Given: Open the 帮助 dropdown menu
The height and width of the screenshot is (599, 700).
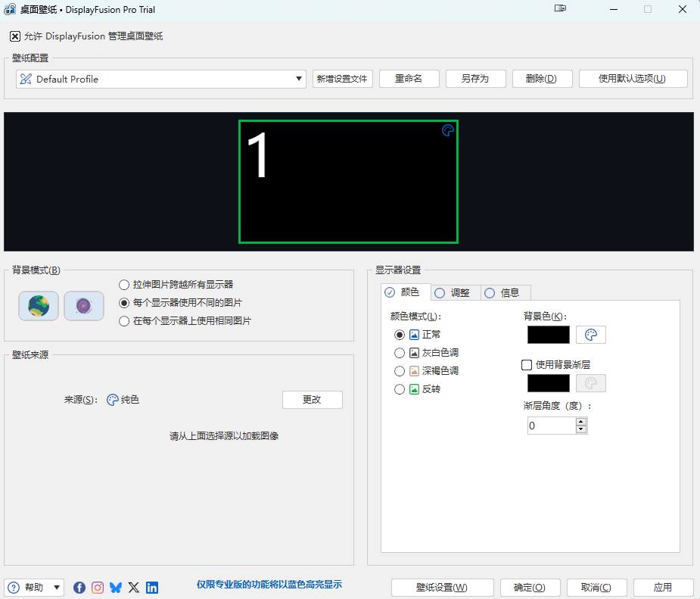Looking at the screenshot, I should [34, 588].
